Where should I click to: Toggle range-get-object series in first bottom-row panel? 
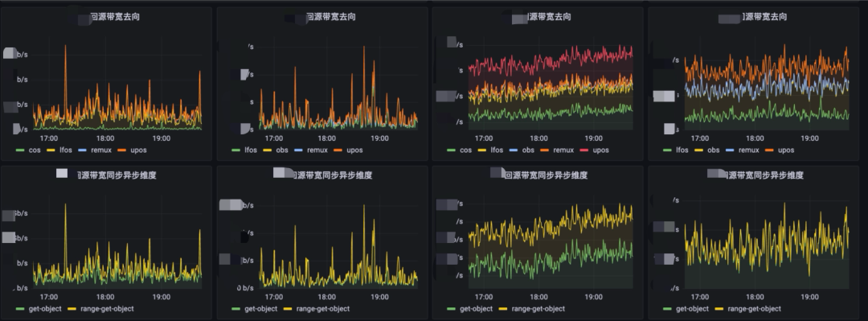[x=107, y=309]
